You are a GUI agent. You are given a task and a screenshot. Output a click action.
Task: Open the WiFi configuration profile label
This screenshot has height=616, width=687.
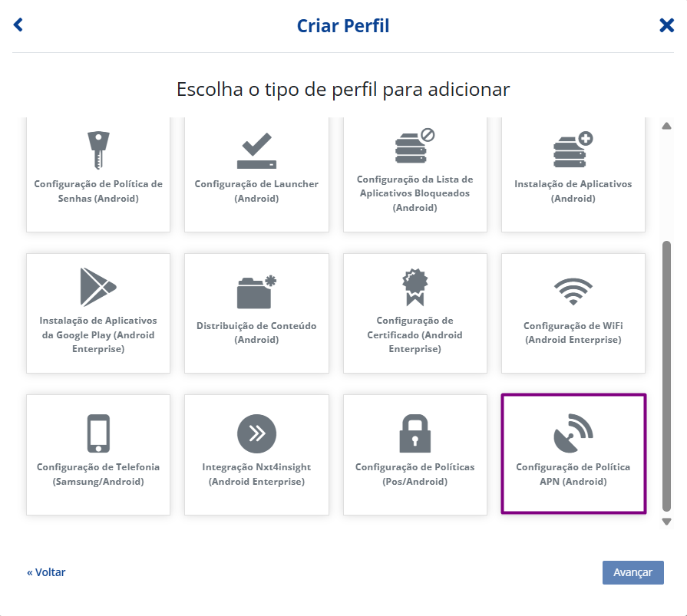573,333
